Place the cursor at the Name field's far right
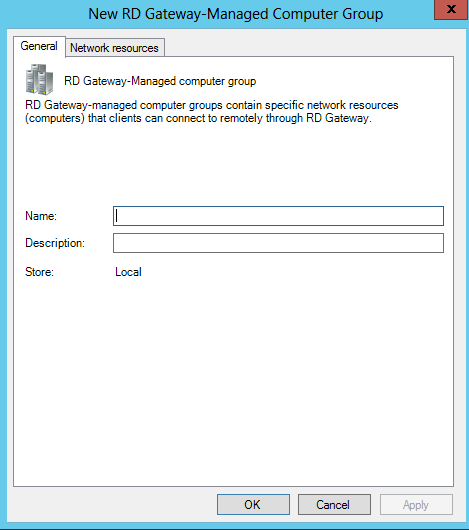Viewport: 469px width, 530px height. (x=439, y=216)
